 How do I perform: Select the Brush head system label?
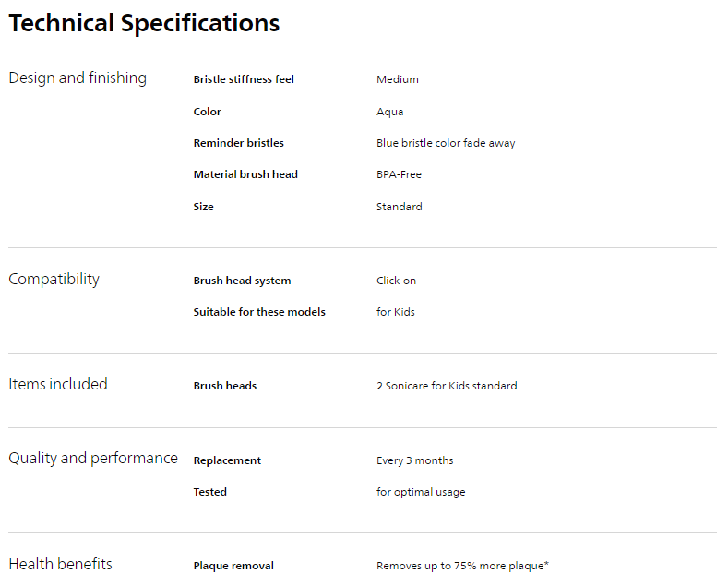click(x=242, y=281)
